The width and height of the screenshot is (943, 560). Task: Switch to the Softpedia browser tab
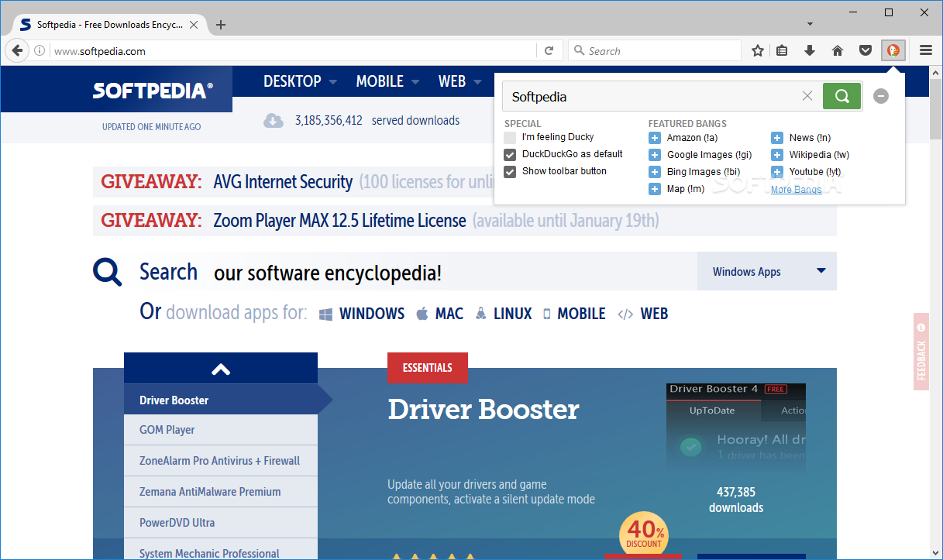[108, 25]
